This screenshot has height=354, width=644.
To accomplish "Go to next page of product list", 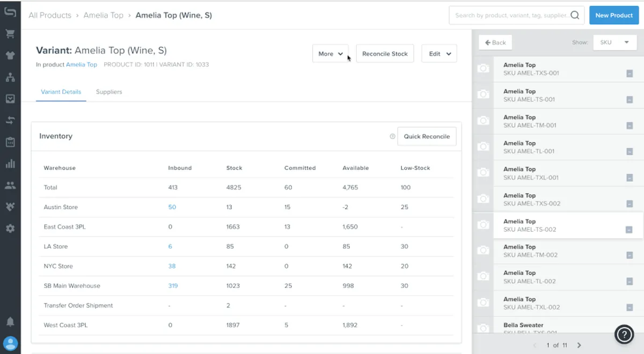I will coord(579,345).
